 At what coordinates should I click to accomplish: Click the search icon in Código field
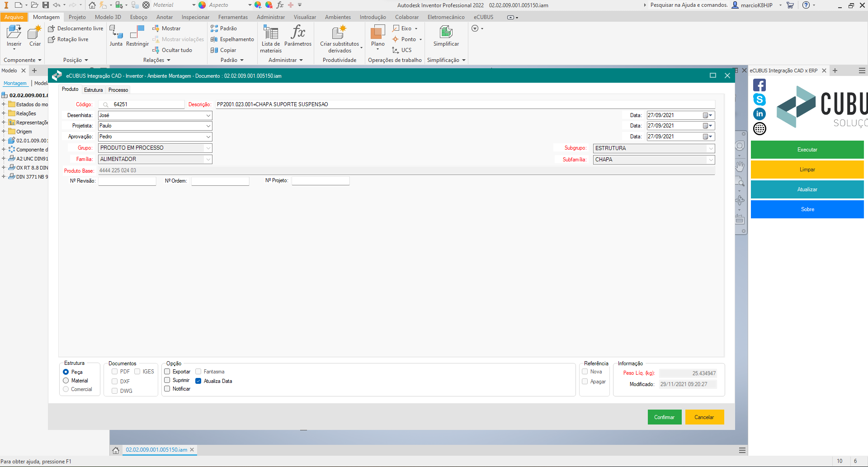(x=106, y=104)
